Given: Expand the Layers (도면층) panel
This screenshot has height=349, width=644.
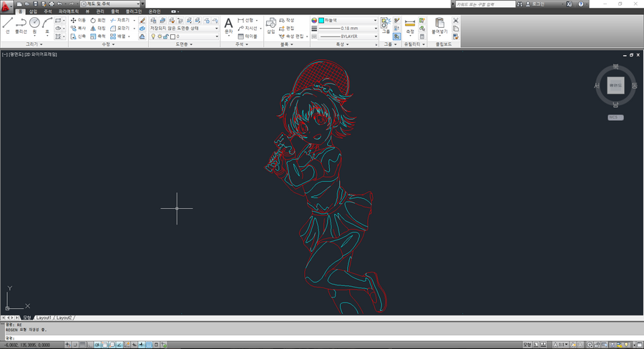Looking at the screenshot, I should point(184,44).
